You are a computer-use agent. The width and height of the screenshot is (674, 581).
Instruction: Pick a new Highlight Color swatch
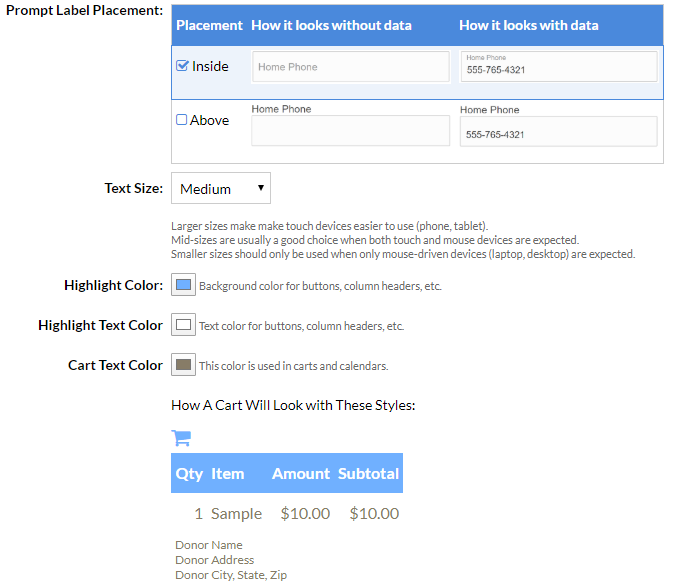184,284
